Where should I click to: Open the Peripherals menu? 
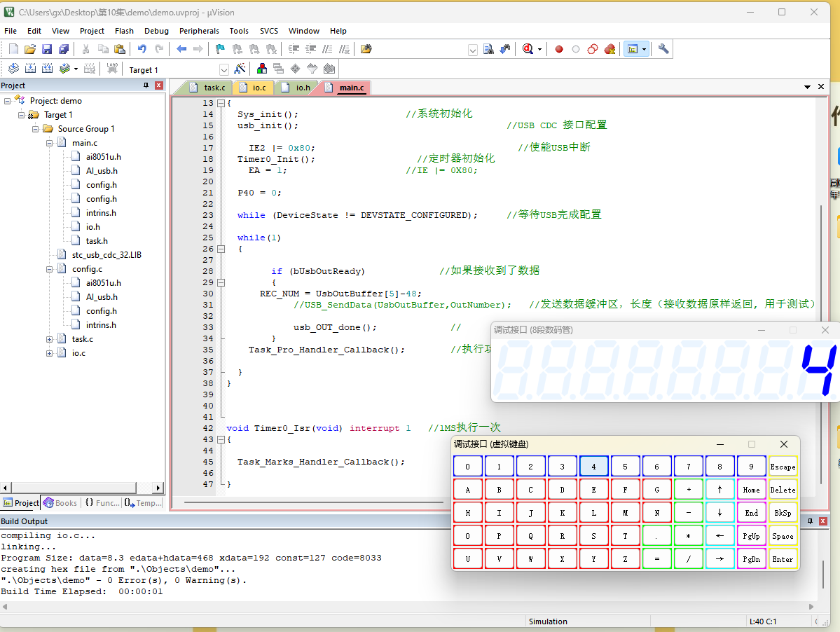coord(199,31)
